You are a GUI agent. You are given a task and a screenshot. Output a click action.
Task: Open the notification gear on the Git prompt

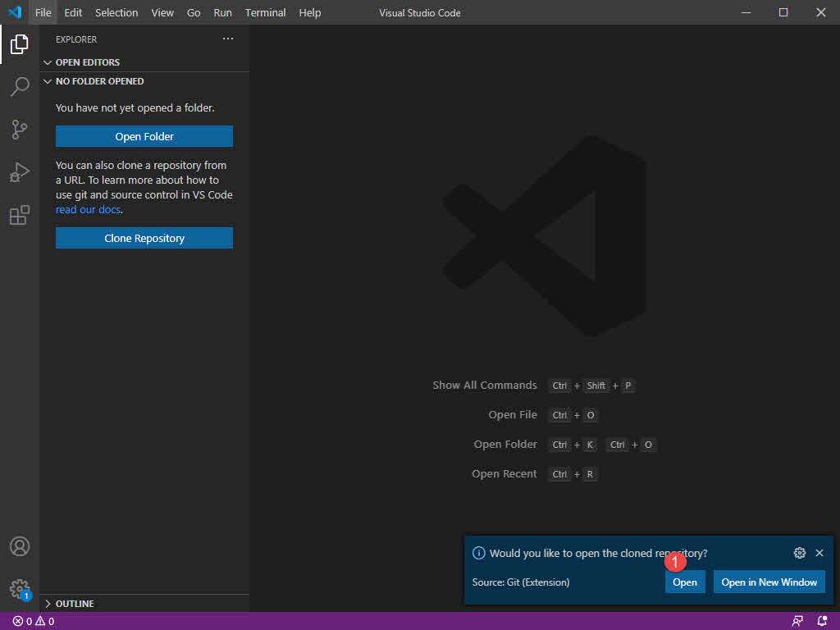tap(800, 553)
